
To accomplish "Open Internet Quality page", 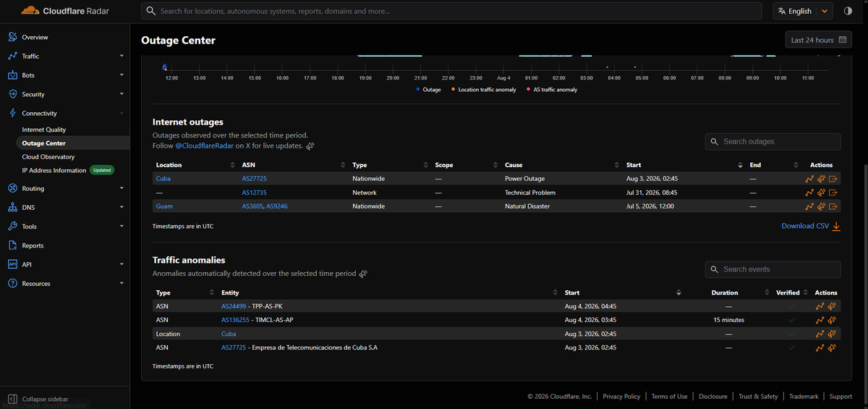I will click(x=43, y=130).
